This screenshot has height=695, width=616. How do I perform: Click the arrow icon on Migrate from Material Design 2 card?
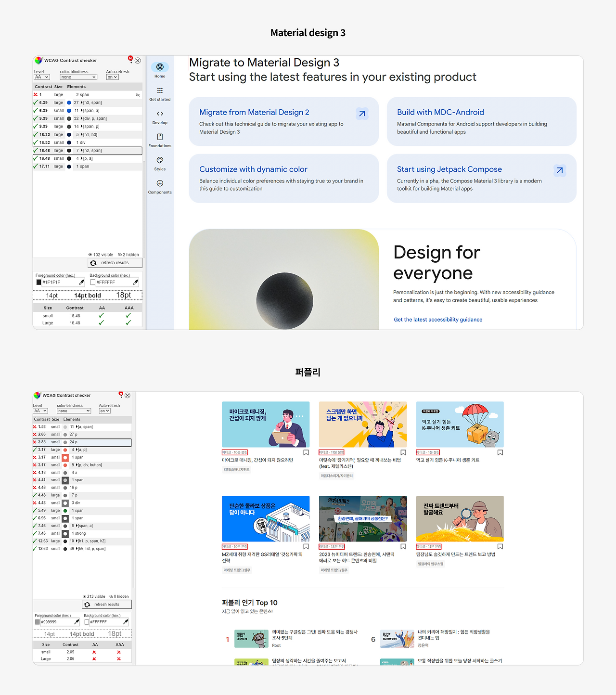[362, 114]
